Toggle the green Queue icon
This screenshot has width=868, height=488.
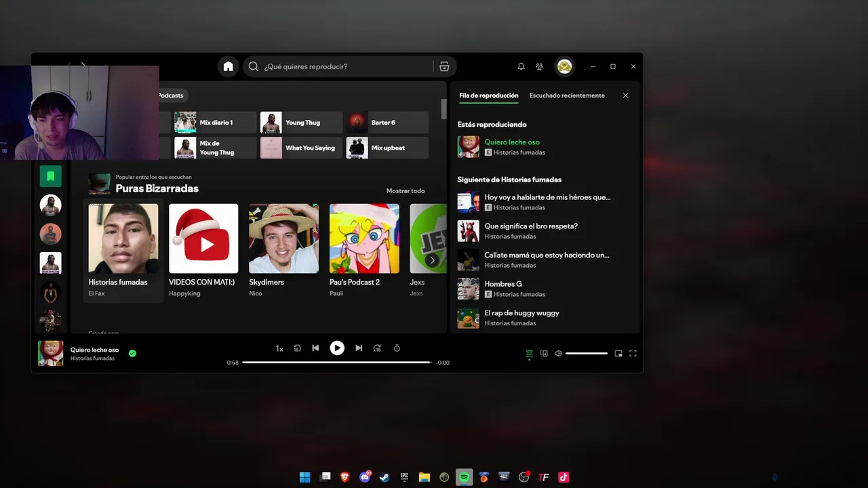click(530, 353)
